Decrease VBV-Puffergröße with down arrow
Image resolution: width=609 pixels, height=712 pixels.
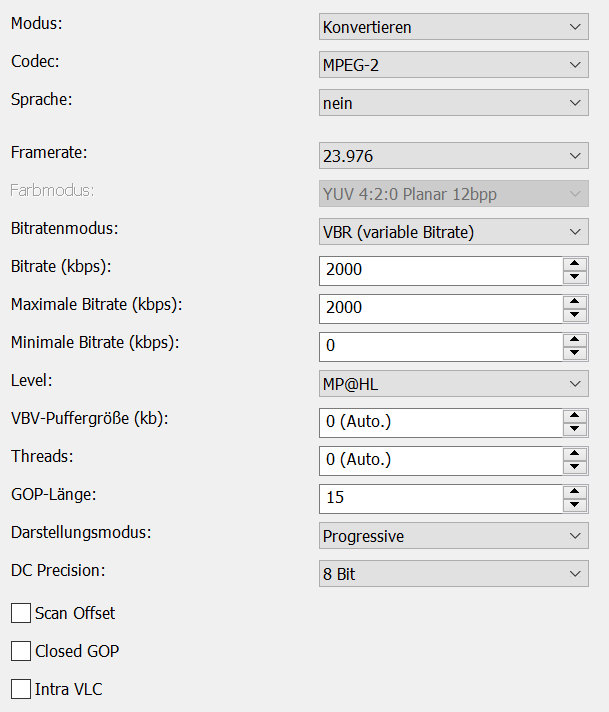[x=575, y=429]
